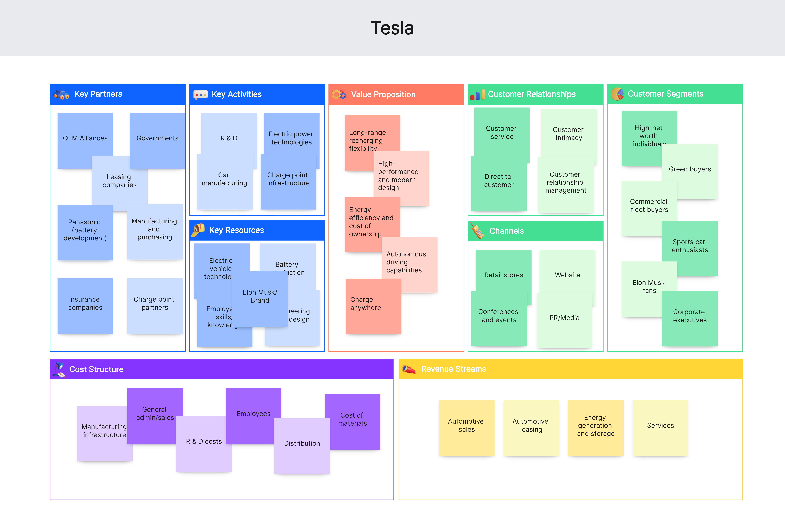Select the Value Proposition section header

(396, 95)
